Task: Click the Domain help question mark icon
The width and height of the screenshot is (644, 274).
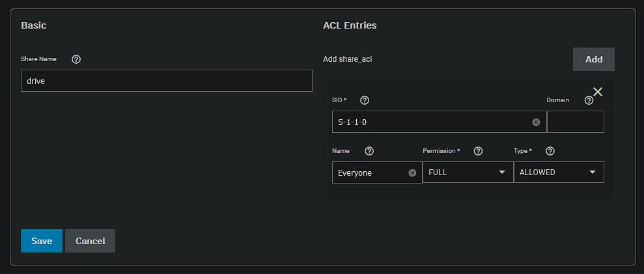Action: click(589, 100)
